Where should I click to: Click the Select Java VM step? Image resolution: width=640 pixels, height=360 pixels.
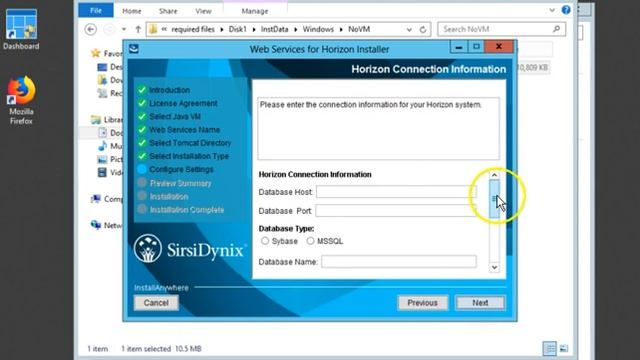pyautogui.click(x=175, y=117)
